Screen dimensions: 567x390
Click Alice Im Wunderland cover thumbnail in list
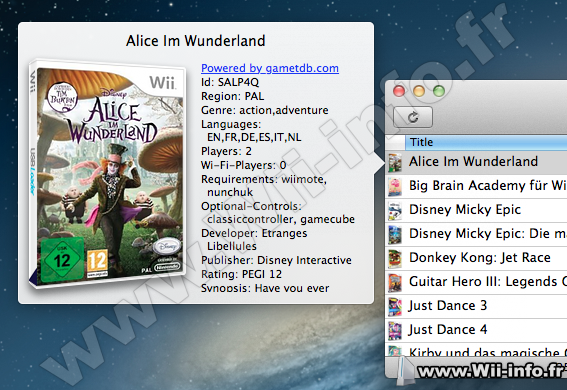pyautogui.click(x=395, y=162)
